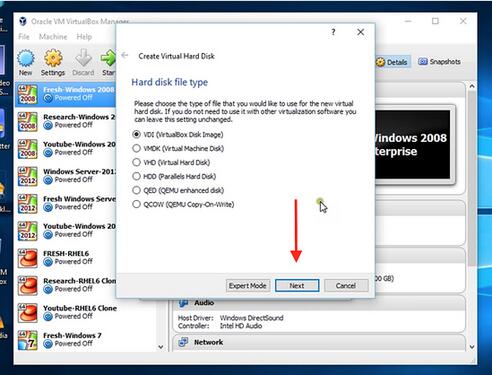Click details pane scrollbar up arrow
This screenshot has width=492, height=375.
(x=472, y=86)
